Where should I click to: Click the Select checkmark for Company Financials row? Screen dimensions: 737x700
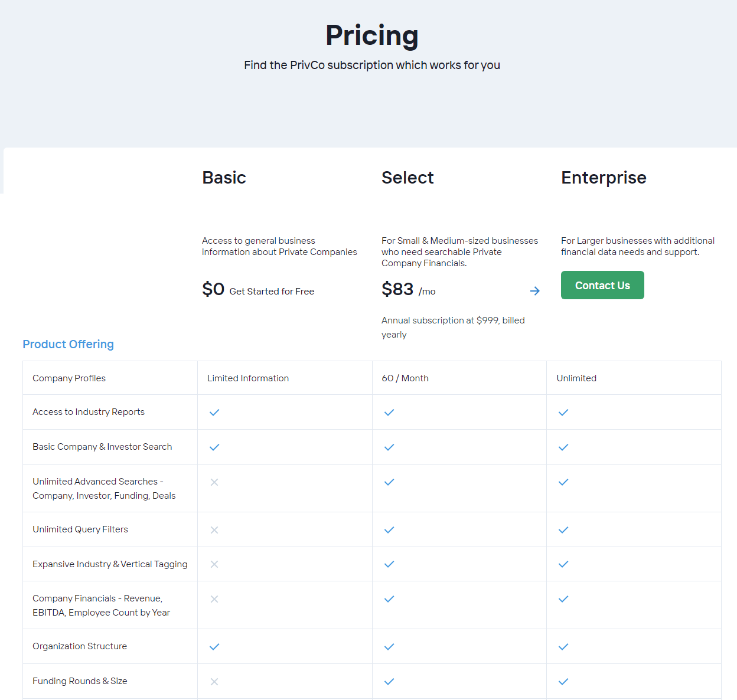389,599
